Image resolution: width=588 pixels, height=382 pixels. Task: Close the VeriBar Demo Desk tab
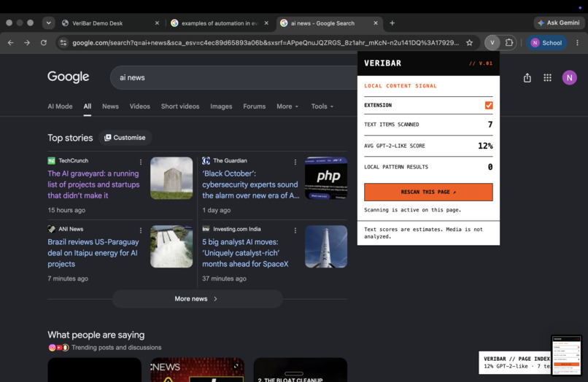pos(157,23)
